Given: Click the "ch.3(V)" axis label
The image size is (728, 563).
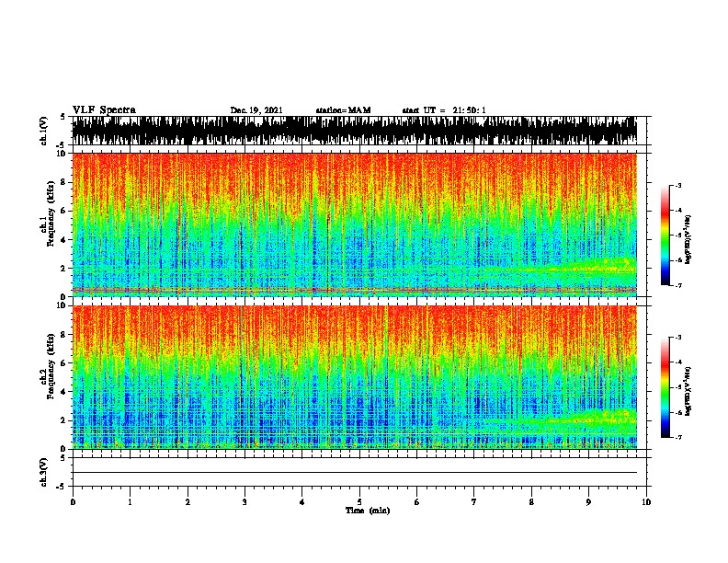Looking at the screenshot, I should [44, 472].
